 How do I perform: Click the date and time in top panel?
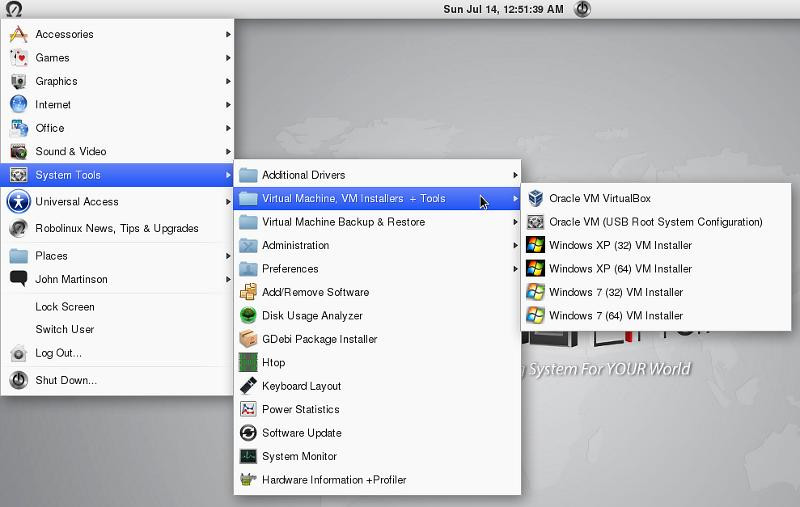pos(503,9)
